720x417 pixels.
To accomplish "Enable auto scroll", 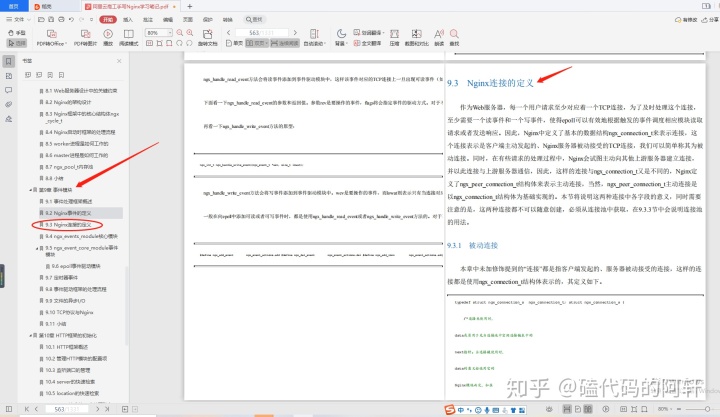I will (315, 38).
